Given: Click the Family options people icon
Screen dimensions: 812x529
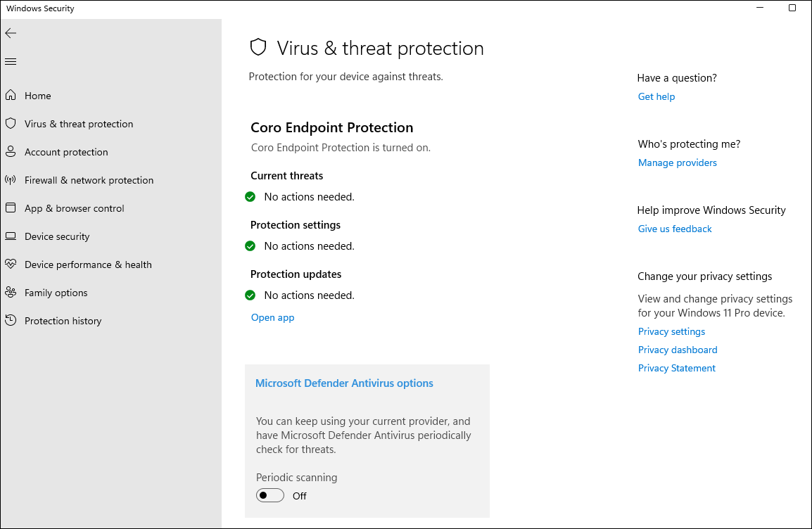Looking at the screenshot, I should (11, 293).
